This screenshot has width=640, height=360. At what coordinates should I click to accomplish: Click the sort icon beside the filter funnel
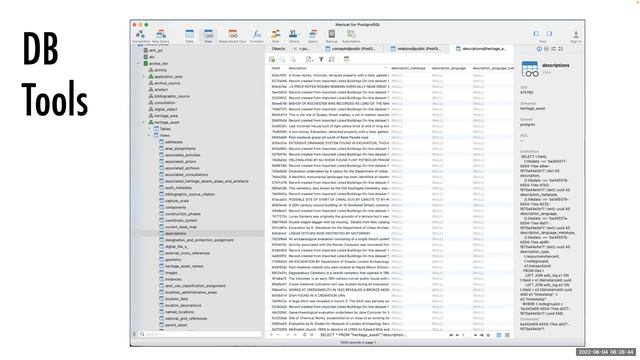(331, 60)
